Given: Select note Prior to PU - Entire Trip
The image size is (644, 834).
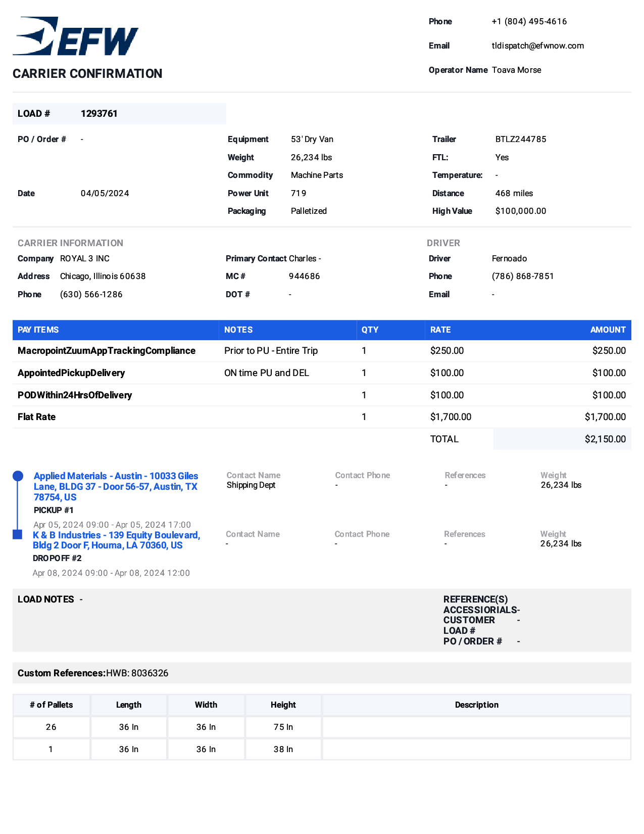Looking at the screenshot, I should [x=271, y=350].
